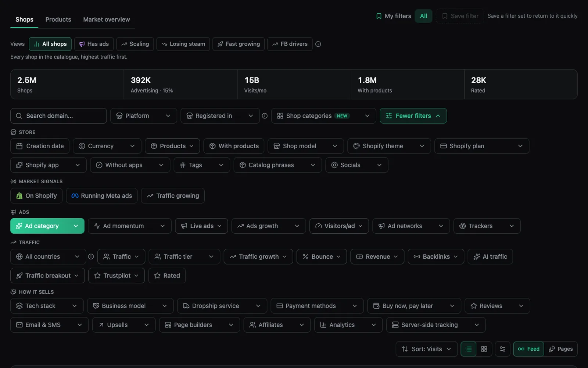Open column settings sliders icon
Screen dimensions: 588x368
coord(502,349)
